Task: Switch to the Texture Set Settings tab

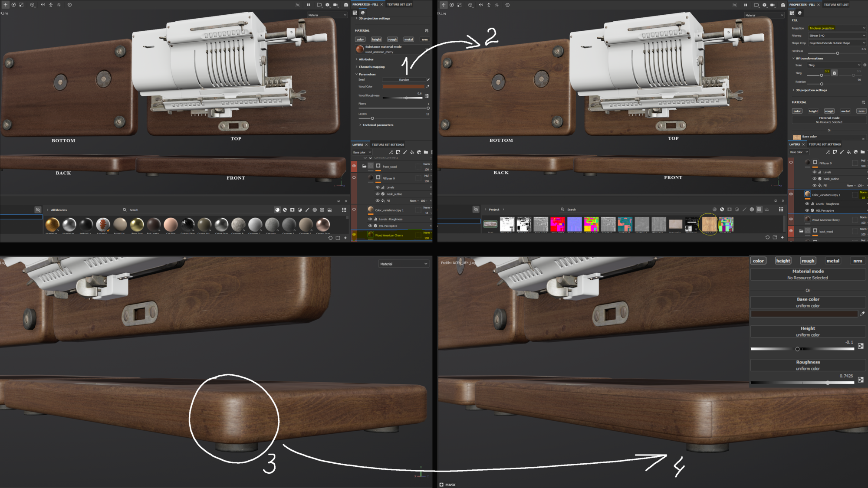Action: (388, 144)
